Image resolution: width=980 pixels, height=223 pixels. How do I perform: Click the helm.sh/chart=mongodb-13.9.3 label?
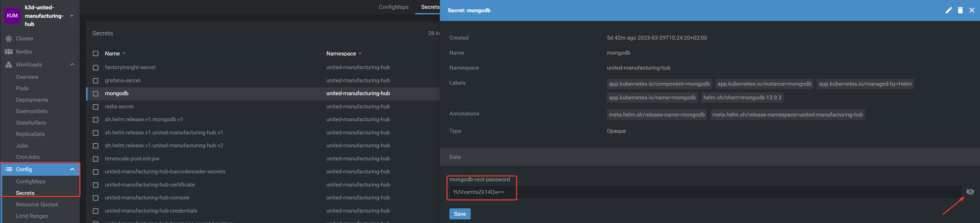742,98
